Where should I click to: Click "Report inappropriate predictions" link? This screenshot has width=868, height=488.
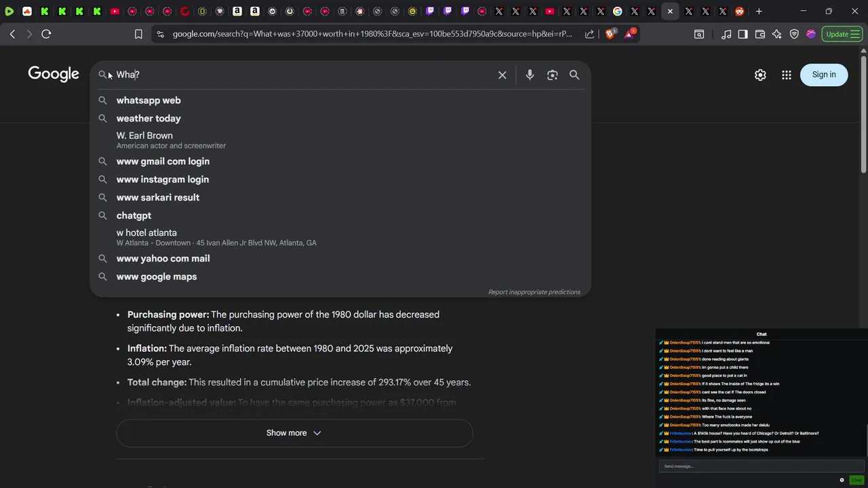pos(534,292)
